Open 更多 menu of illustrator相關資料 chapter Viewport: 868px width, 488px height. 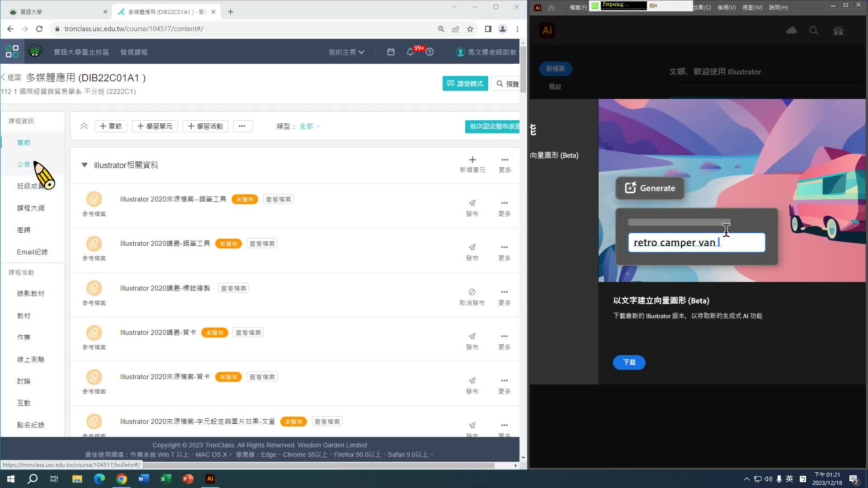(x=505, y=164)
